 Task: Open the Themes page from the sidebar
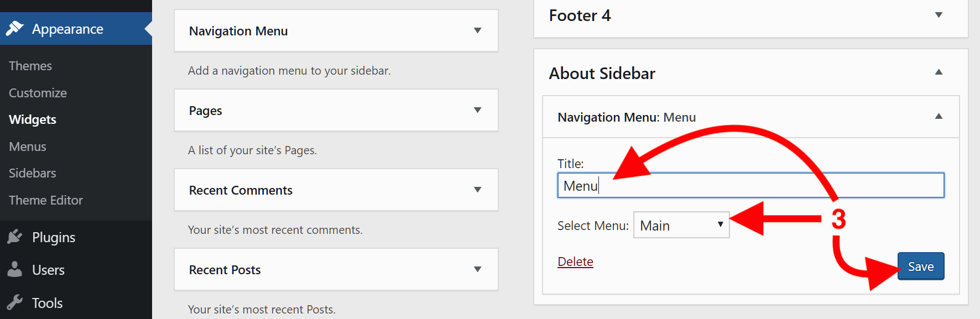pyautogui.click(x=30, y=65)
